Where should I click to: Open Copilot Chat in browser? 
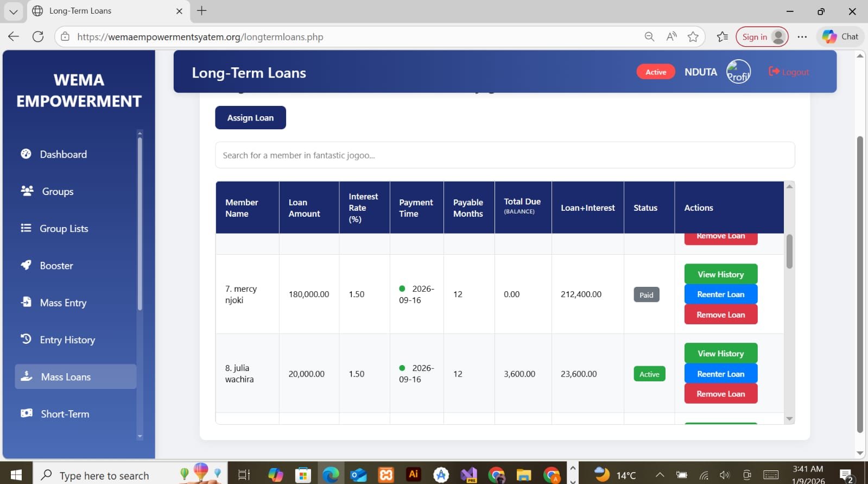840,36
